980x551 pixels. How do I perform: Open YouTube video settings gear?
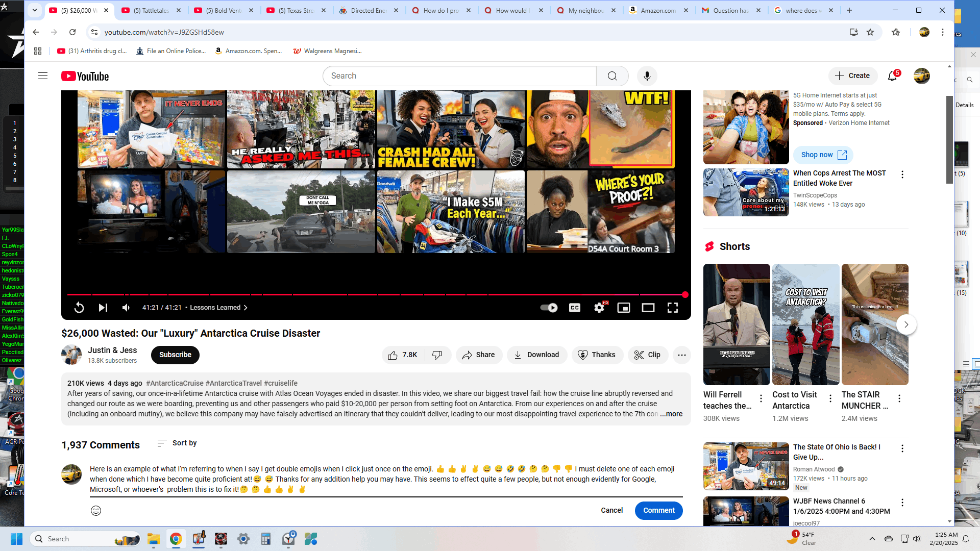click(599, 308)
